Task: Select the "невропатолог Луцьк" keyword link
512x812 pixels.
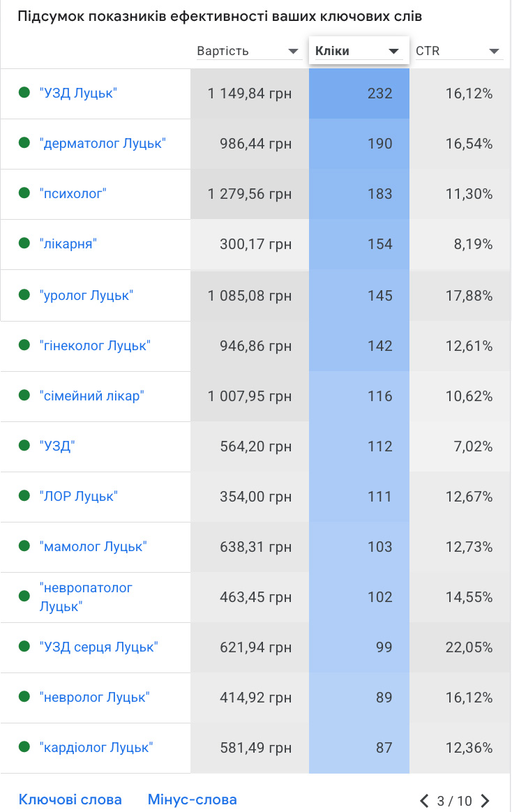Action: point(86,596)
